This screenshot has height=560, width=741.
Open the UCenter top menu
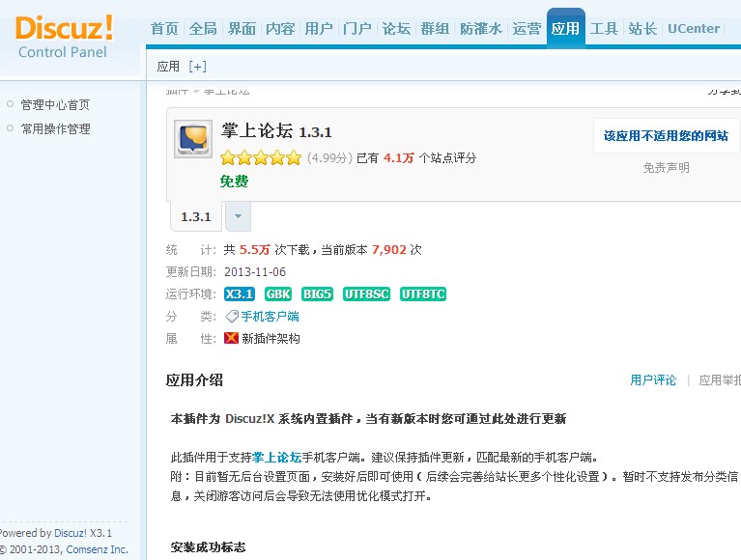pyautogui.click(x=694, y=29)
